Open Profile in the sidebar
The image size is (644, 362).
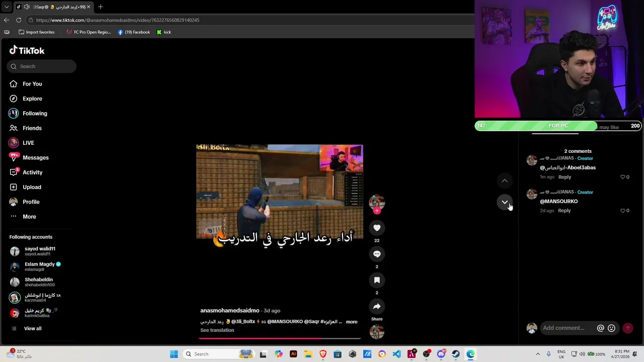coord(31,202)
